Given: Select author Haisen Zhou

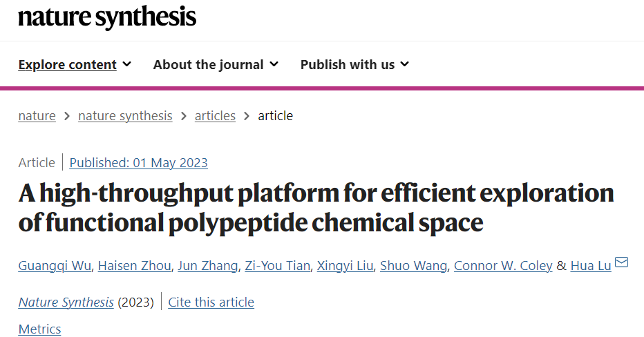Looking at the screenshot, I should click(x=134, y=266).
